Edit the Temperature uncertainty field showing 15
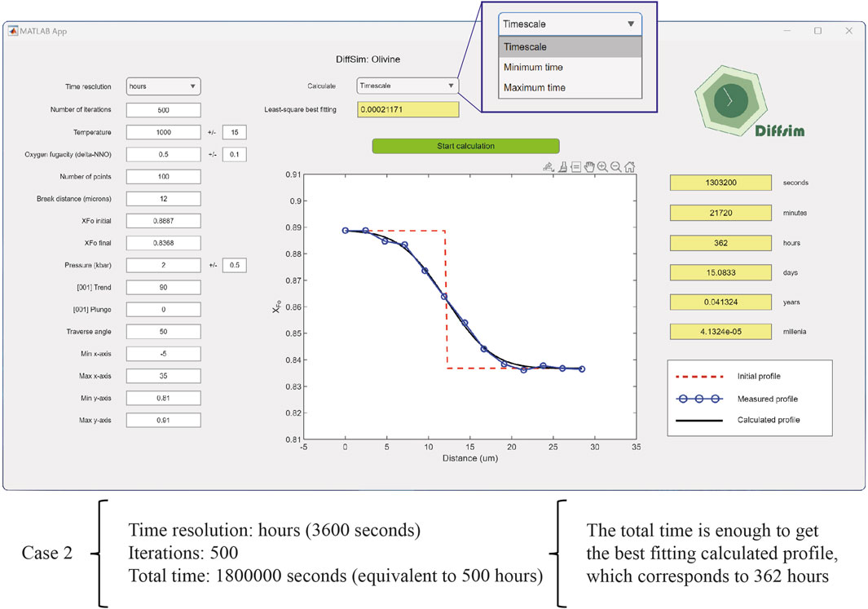 pos(235,132)
